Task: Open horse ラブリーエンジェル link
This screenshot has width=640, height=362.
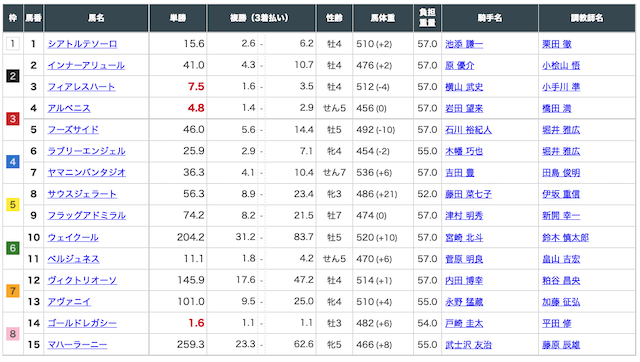Action: (87, 151)
